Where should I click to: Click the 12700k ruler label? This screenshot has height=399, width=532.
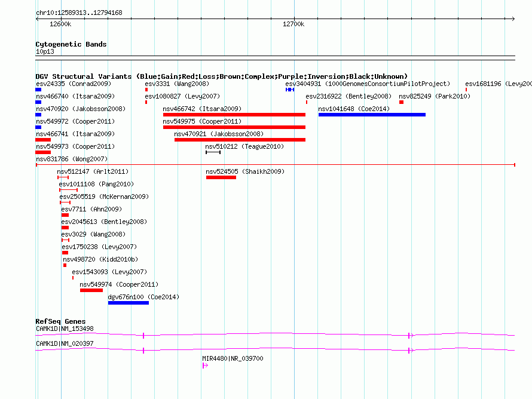tap(293, 24)
